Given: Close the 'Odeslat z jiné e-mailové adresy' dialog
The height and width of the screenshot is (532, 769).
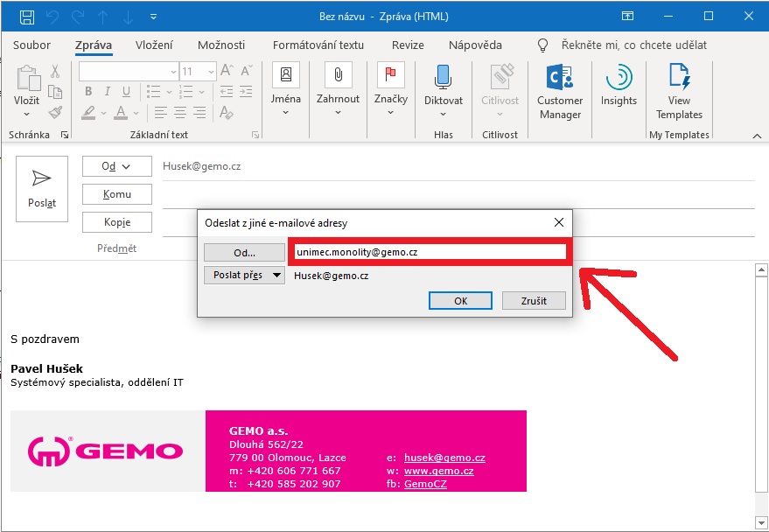Looking at the screenshot, I should point(559,222).
